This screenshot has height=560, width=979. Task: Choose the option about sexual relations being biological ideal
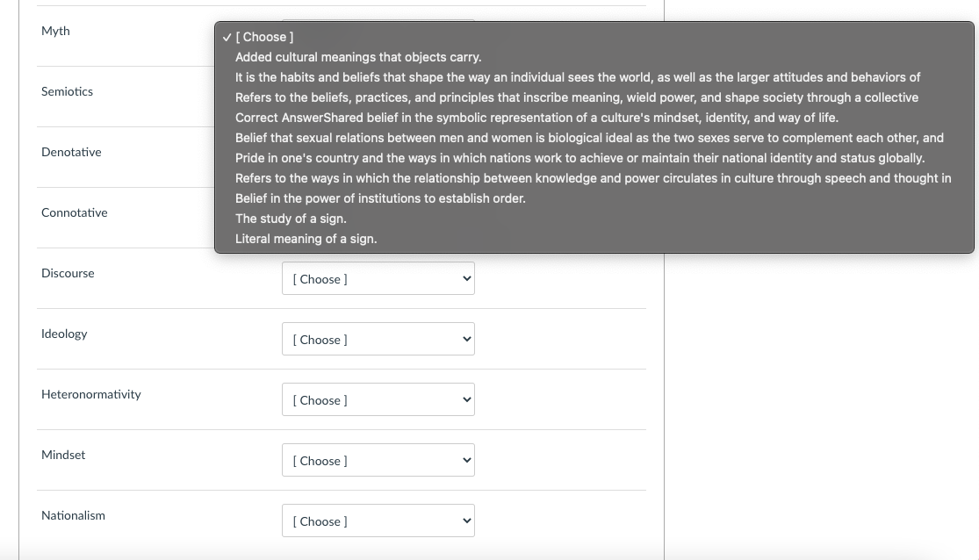588,137
